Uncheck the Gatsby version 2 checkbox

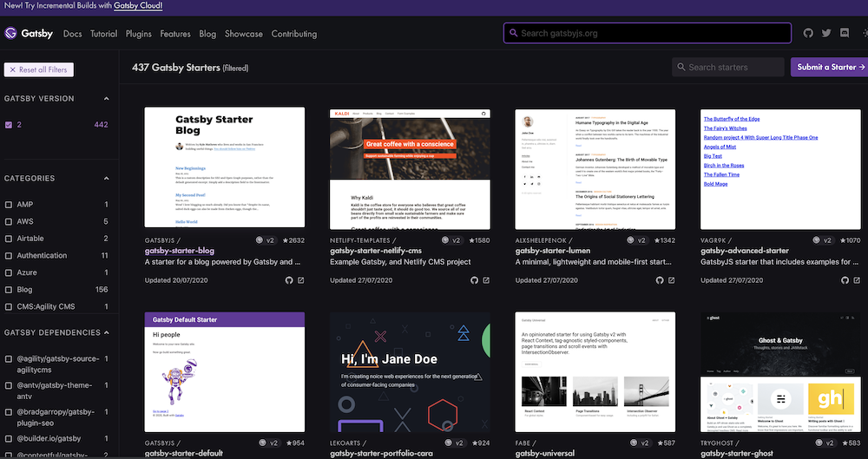(9, 125)
